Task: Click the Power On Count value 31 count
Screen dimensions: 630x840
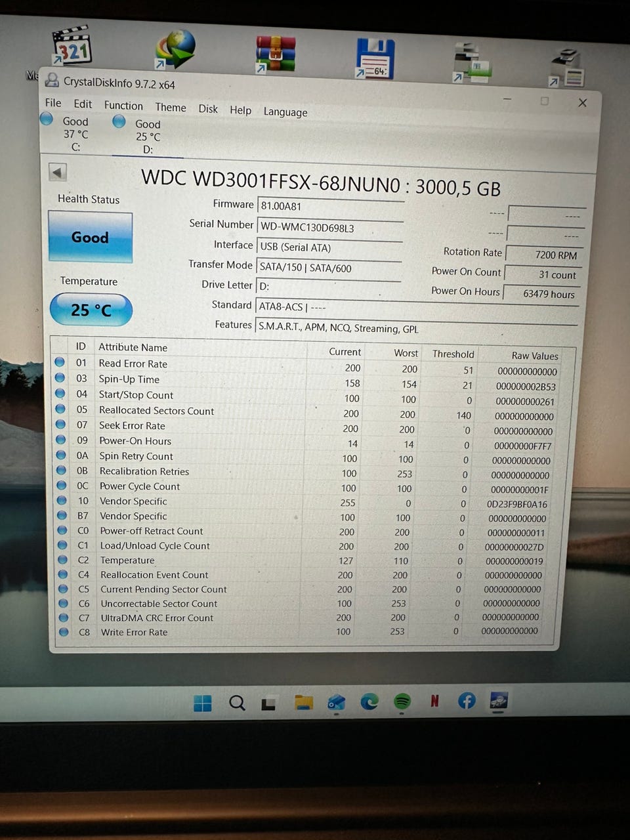Action: [x=542, y=274]
